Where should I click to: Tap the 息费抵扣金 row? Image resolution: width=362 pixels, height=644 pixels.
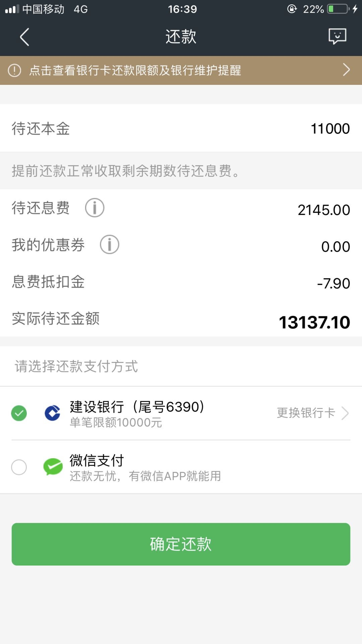click(x=181, y=282)
